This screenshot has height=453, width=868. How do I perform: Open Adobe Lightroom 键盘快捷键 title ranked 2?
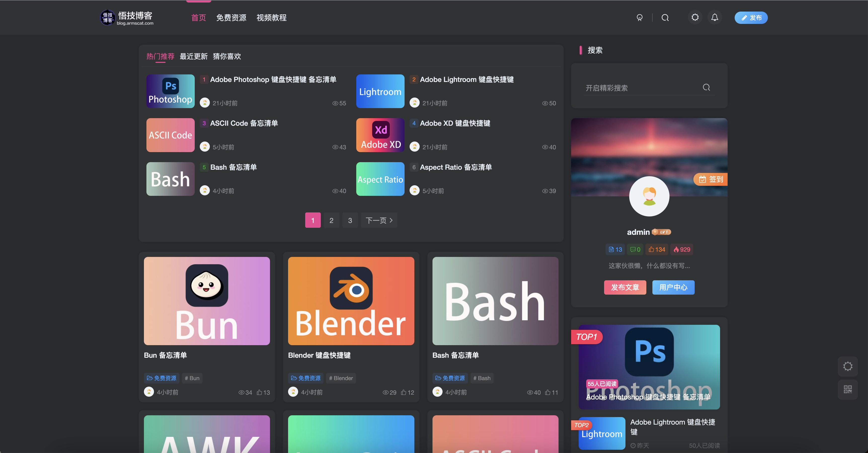point(467,79)
